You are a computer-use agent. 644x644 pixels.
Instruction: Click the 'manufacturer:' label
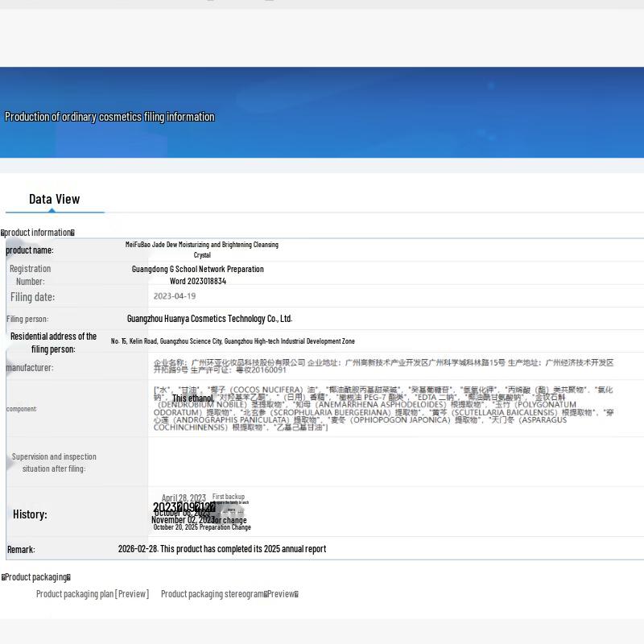pyautogui.click(x=30, y=368)
